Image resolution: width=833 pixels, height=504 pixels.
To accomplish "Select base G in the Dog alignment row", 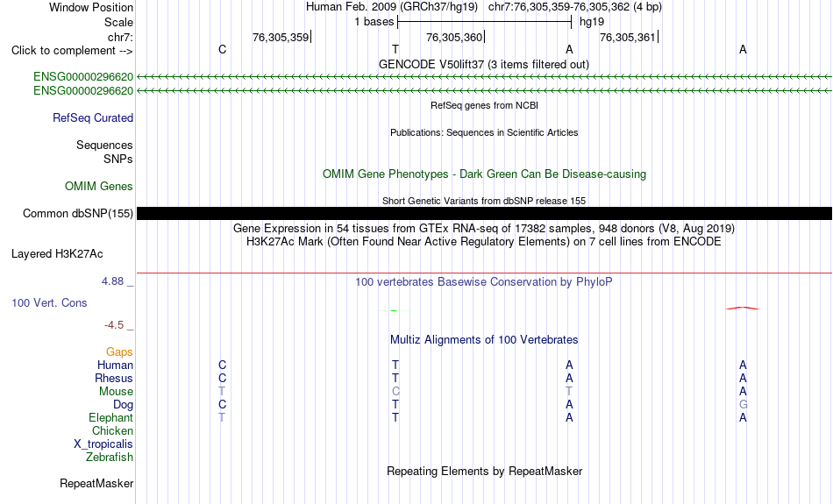I will pos(743,405).
